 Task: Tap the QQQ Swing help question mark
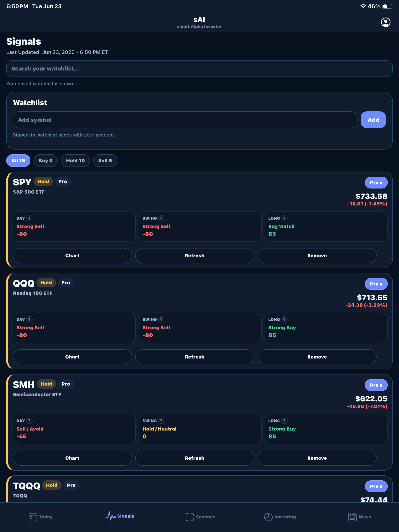[x=161, y=319]
